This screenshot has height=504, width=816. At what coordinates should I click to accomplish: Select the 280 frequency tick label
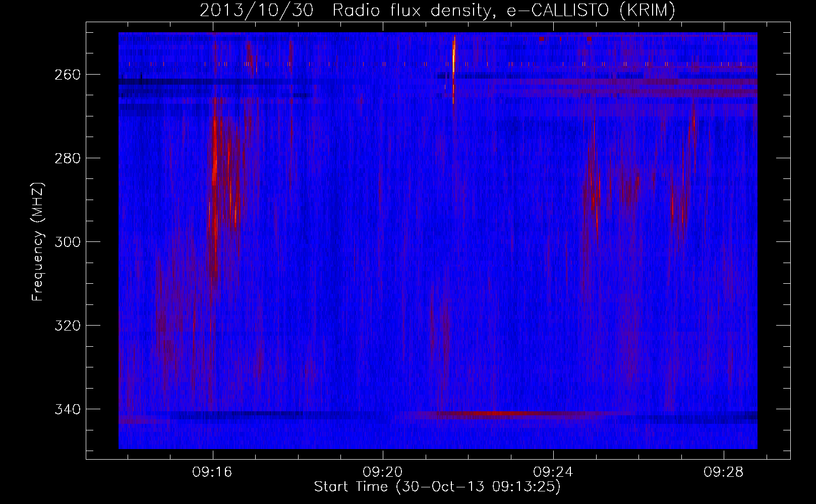point(68,158)
